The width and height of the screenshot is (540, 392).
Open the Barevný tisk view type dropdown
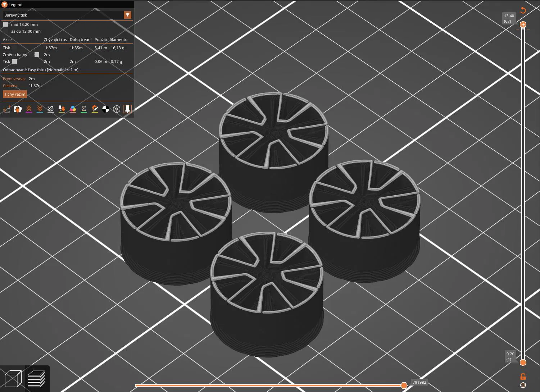click(67, 15)
